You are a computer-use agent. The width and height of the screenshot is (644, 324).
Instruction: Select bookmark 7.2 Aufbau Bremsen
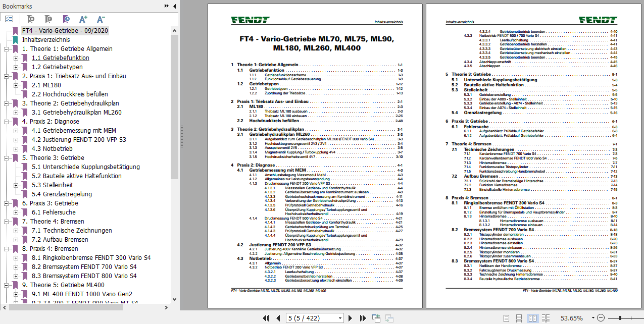click(60, 240)
